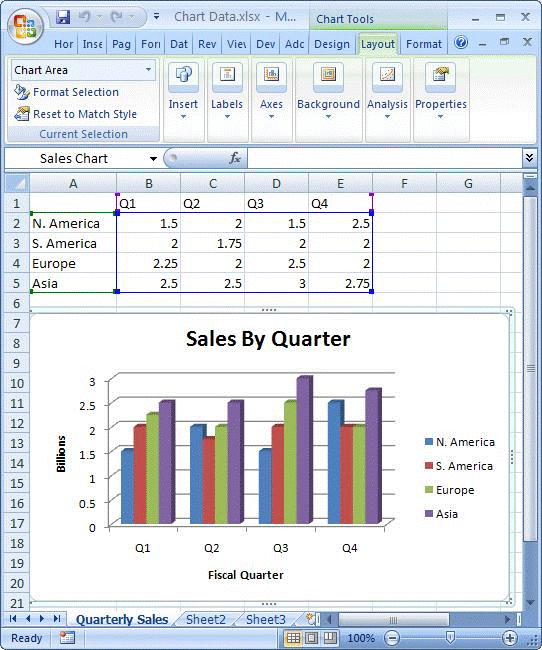Switch to Sheet3 tab

click(x=265, y=619)
